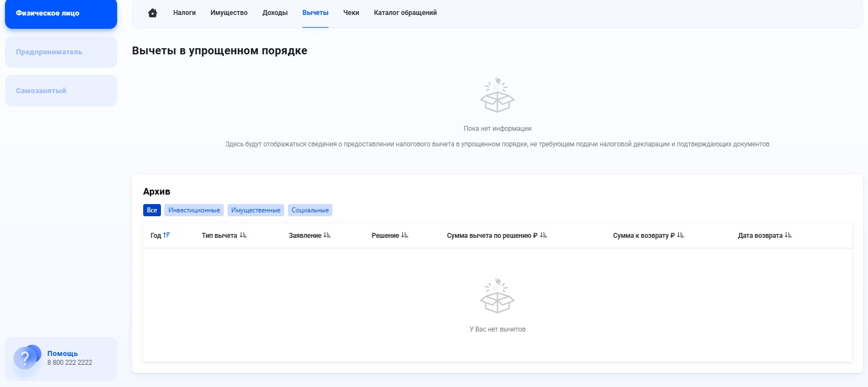Switch to the Предприниматель profile

point(61,52)
